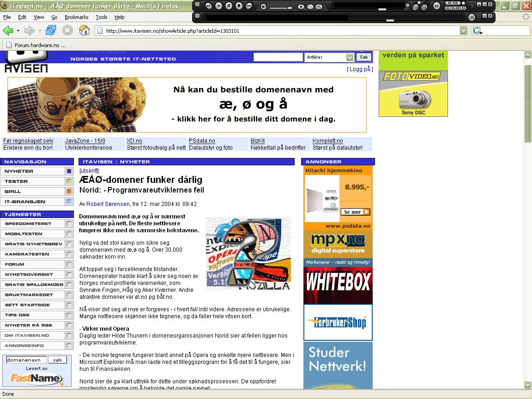Click the COLORS left arrow
The width and height of the screenshot is (532, 399).
447,8
